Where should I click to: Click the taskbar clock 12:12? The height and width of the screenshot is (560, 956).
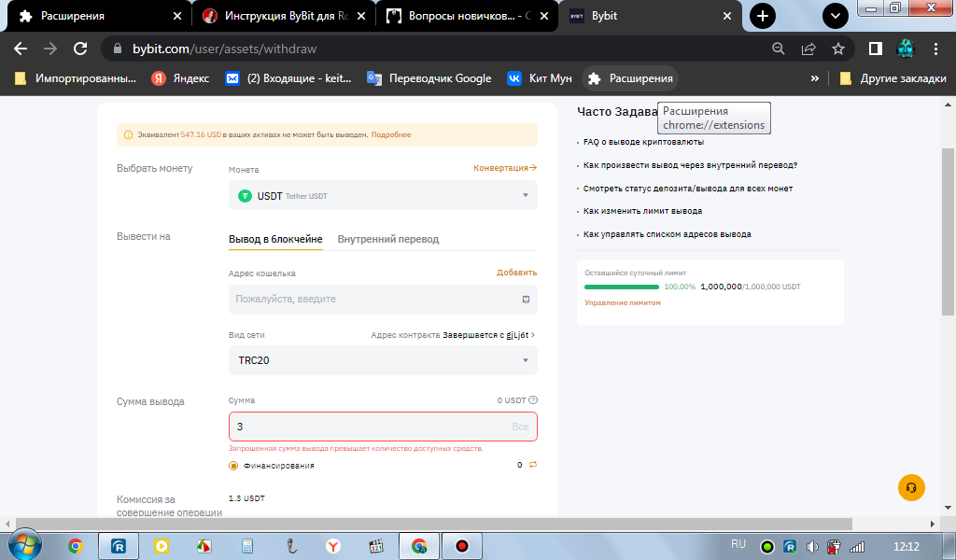coord(906,547)
